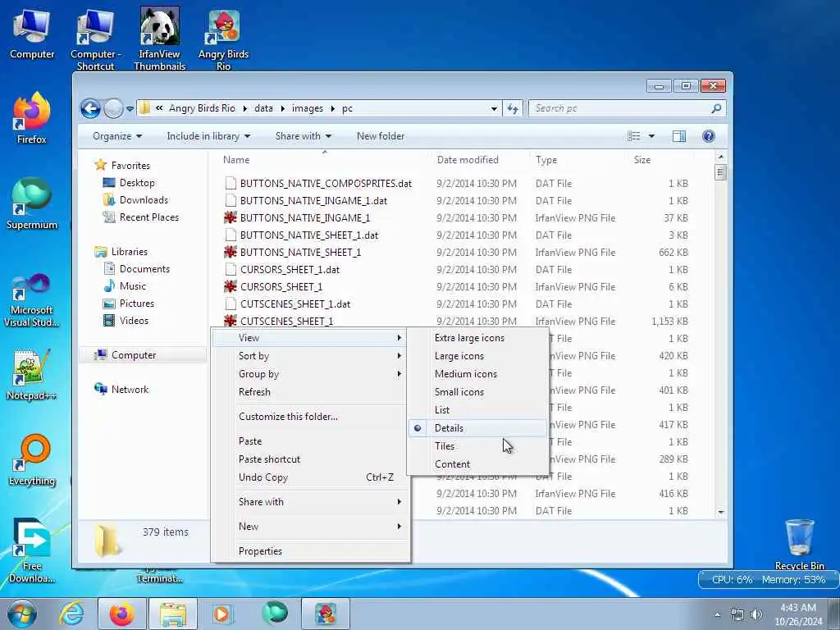
Task: Click Refresh in the context menu
Action: click(310, 392)
